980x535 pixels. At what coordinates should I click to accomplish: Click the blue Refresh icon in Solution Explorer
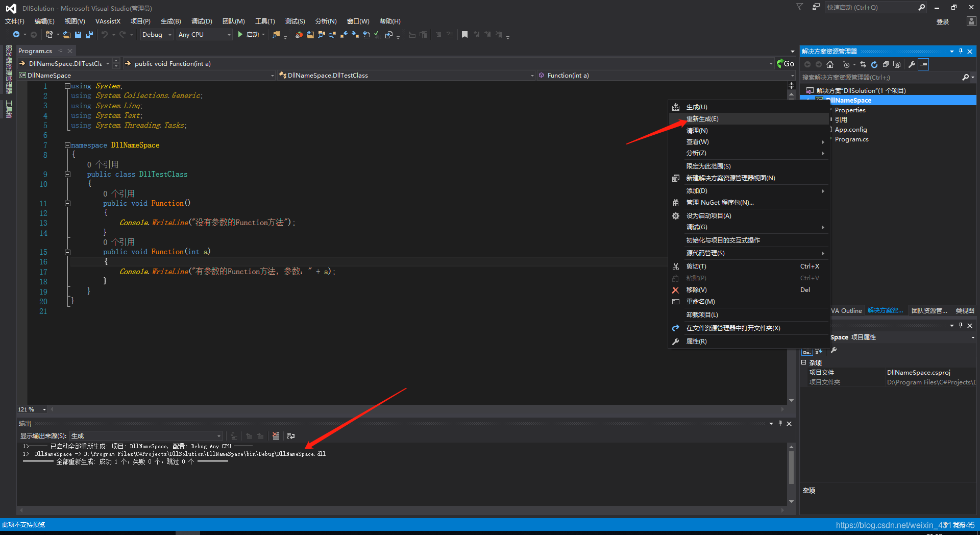point(874,64)
